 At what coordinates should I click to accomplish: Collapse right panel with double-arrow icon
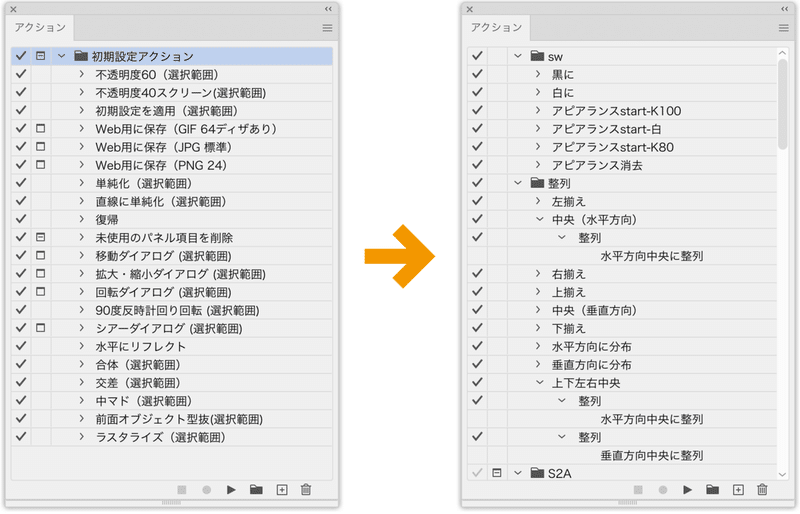(784, 9)
